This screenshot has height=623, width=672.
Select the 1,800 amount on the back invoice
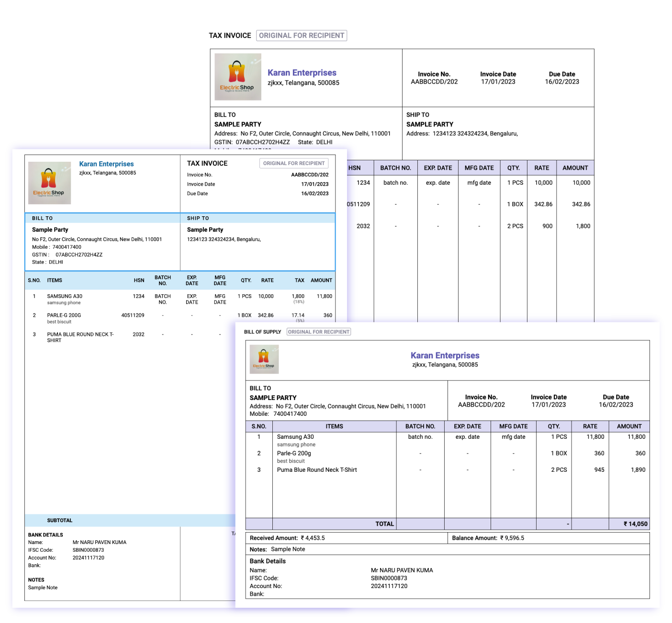pos(583,226)
